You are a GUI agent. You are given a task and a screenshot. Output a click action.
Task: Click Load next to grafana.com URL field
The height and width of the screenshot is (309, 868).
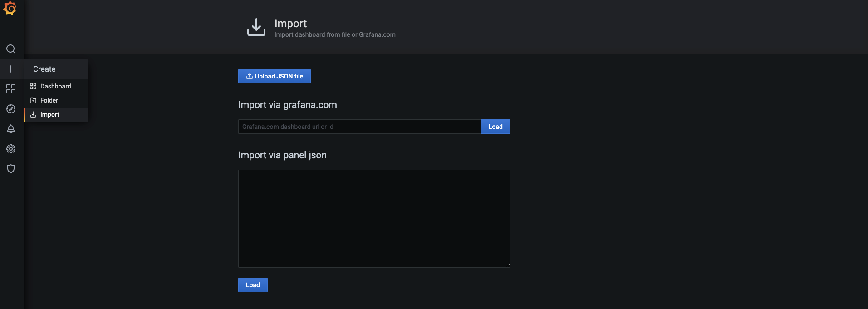coord(495,127)
